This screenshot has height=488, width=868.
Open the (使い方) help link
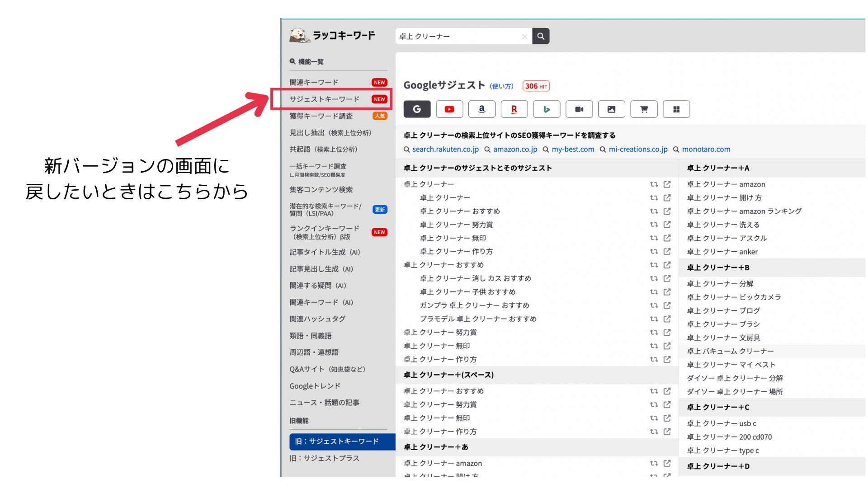click(x=501, y=86)
